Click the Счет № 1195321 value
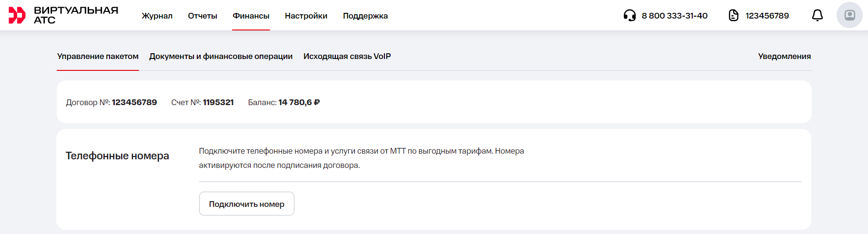Viewport: 868px width, 234px height. 218,102
